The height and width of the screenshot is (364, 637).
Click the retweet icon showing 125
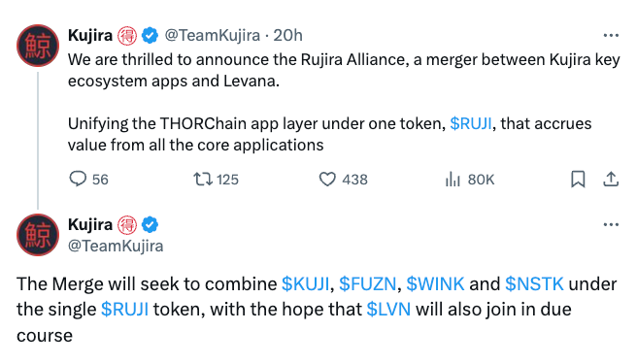click(x=202, y=180)
